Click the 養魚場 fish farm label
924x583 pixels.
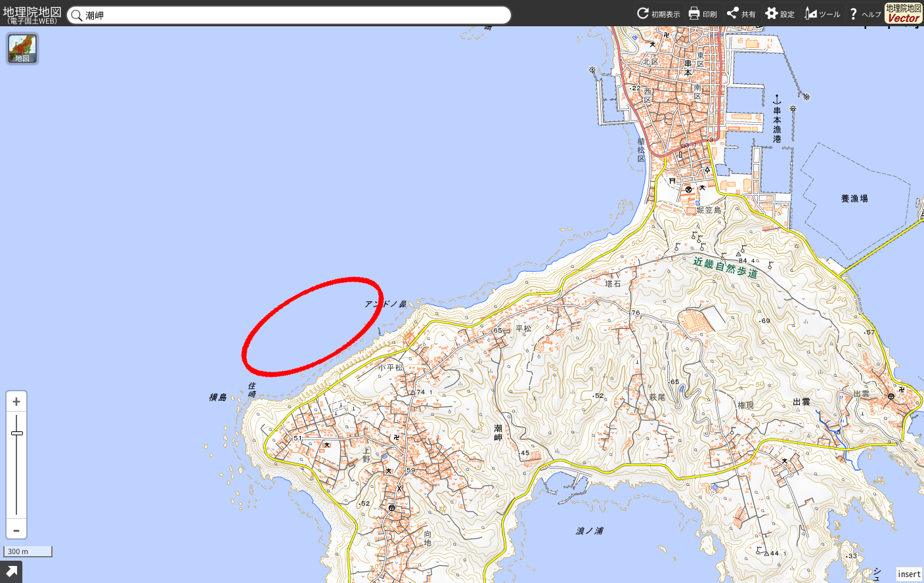click(x=854, y=198)
